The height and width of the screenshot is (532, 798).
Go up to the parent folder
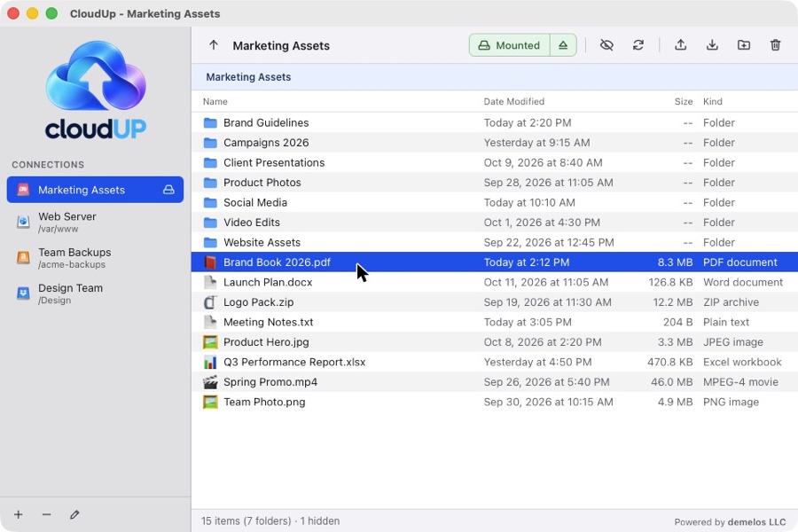[x=213, y=45]
